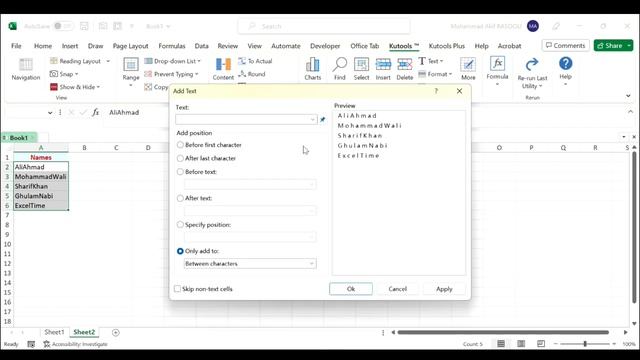Click the Share button
640x360 pixels.
click(x=613, y=45)
